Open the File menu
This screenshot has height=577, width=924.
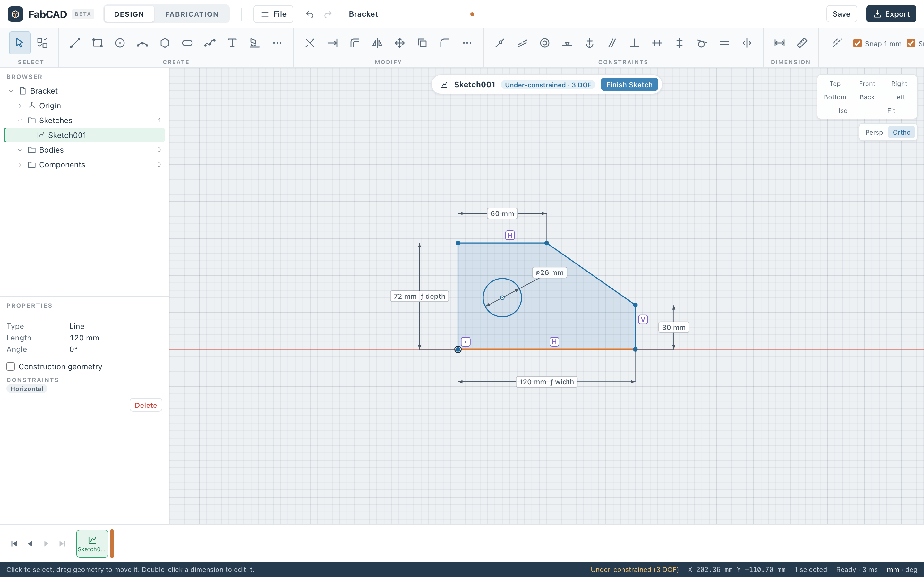tap(273, 14)
